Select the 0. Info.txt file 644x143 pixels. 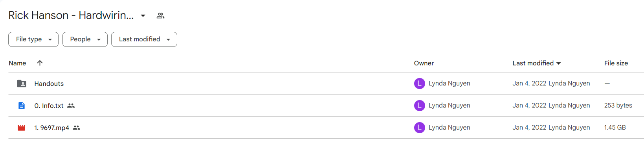[49, 106]
